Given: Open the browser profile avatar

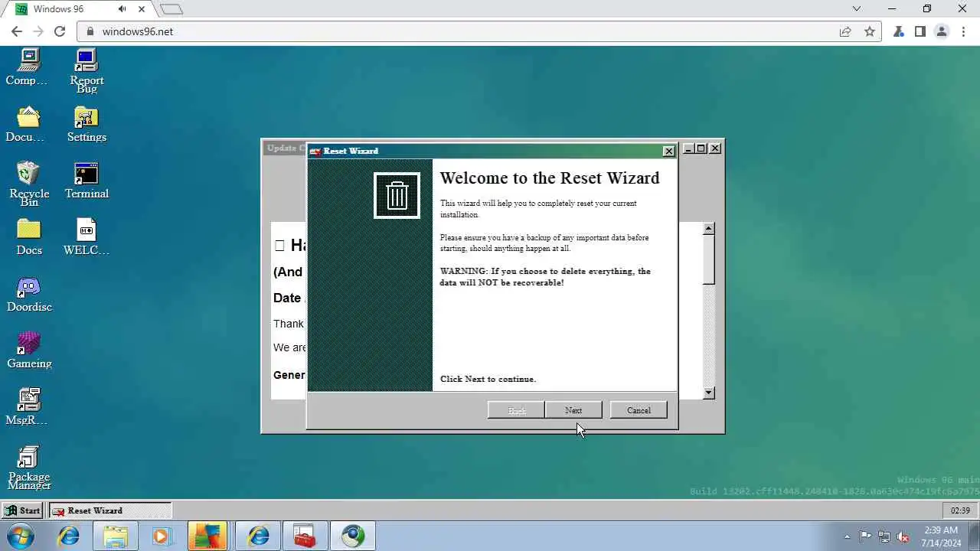Looking at the screenshot, I should tap(942, 31).
